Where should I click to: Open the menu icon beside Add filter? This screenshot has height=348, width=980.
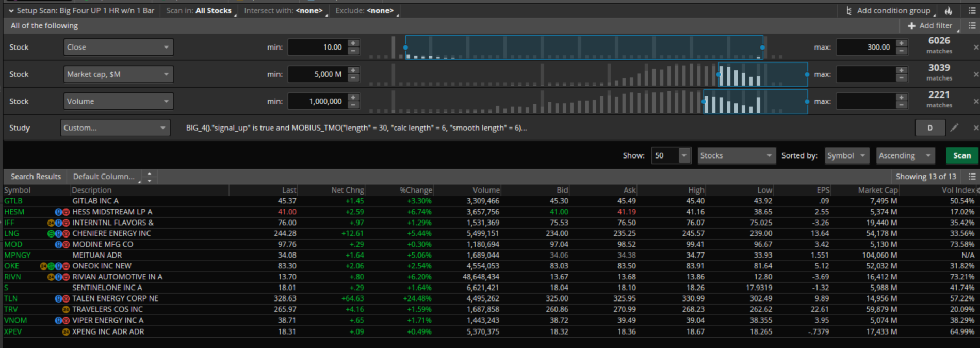972,25
